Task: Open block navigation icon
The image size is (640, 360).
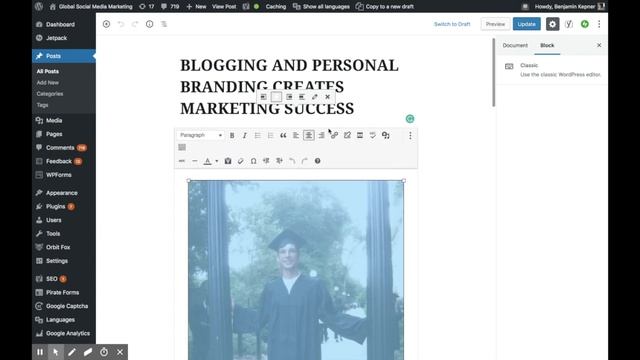Action: point(164,24)
